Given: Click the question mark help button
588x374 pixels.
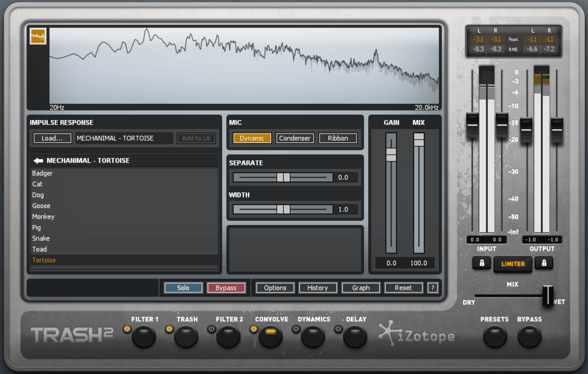Looking at the screenshot, I should [x=433, y=288].
